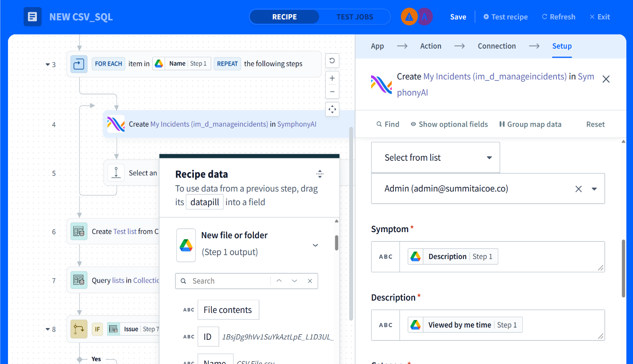Click inside the Symptom input field
This screenshot has width=633, height=364.
(x=502, y=257)
